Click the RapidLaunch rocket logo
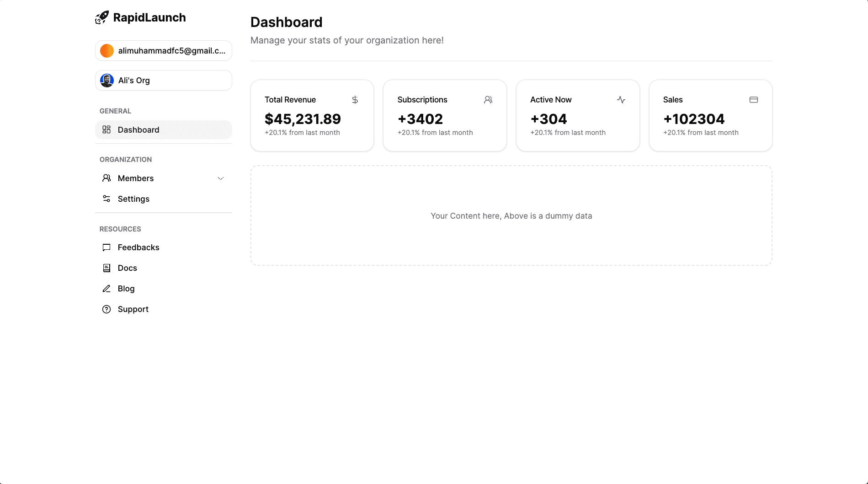Image resolution: width=868 pixels, height=484 pixels. coord(101,17)
